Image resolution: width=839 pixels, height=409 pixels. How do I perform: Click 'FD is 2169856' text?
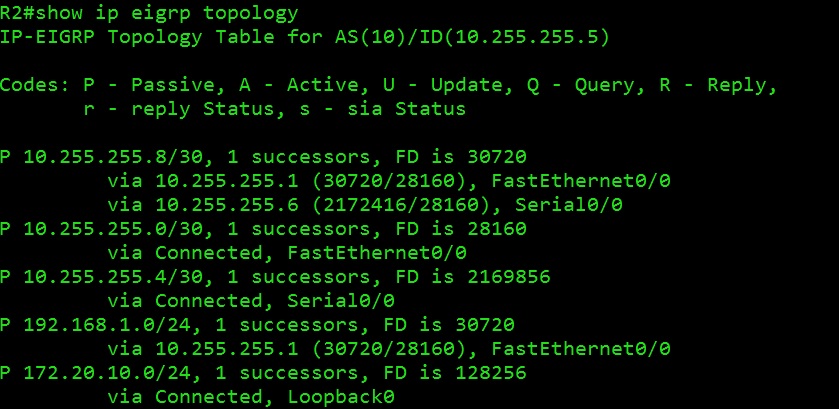[473, 277]
